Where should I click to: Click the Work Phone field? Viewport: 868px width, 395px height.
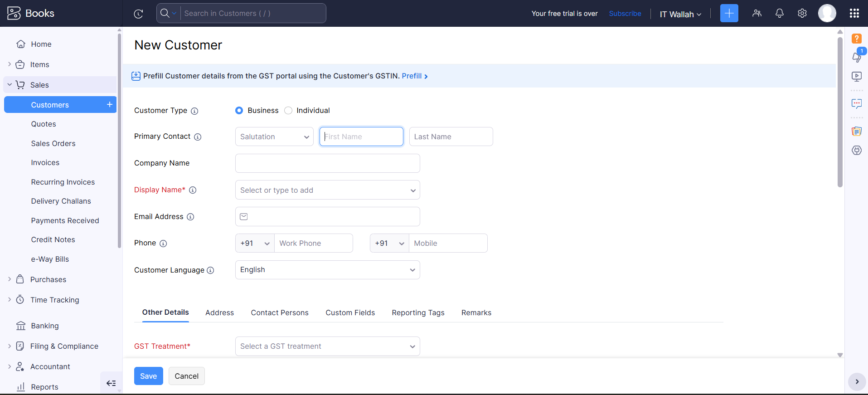[314, 243]
